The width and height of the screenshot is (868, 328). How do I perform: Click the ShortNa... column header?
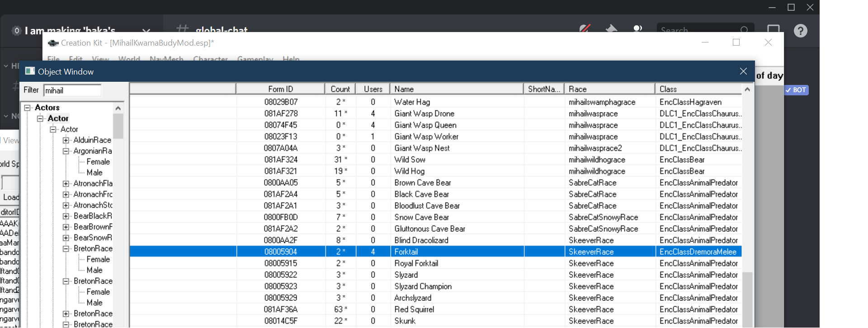tap(544, 89)
